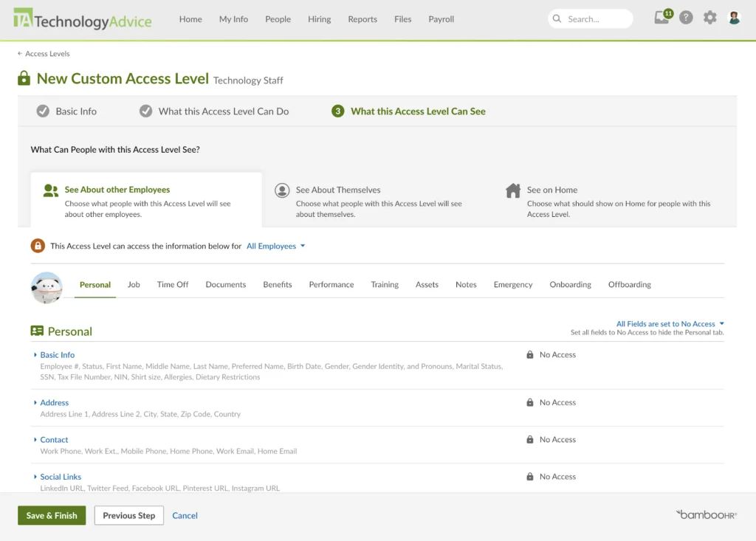
Task: Go to 'What this Access Level Can Do' step
Action: coord(214,111)
